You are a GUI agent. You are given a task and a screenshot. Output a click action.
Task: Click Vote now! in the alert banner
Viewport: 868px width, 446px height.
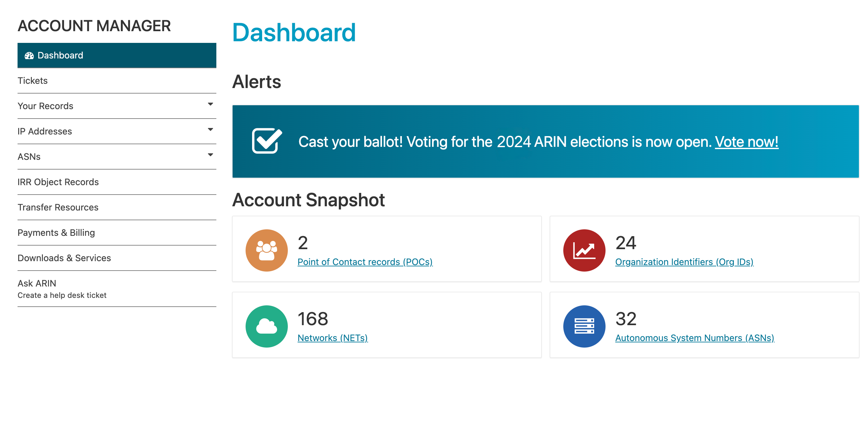click(x=746, y=141)
